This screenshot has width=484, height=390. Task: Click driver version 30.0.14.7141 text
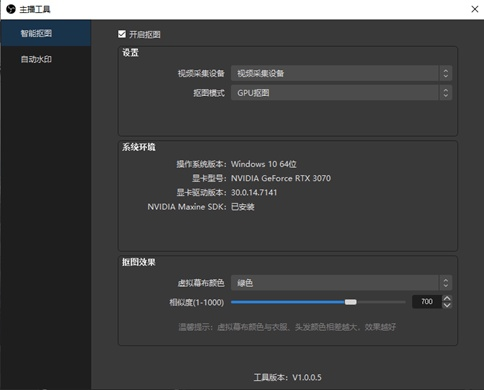point(254,192)
